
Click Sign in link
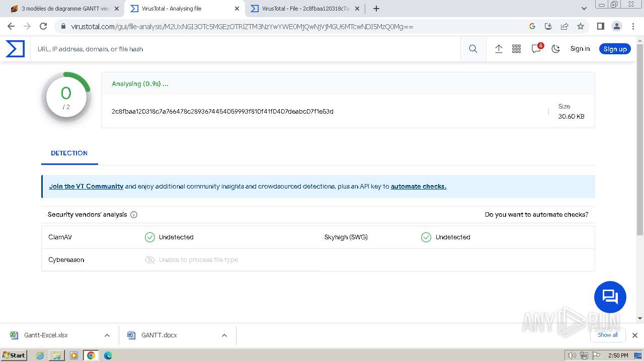[580, 49]
